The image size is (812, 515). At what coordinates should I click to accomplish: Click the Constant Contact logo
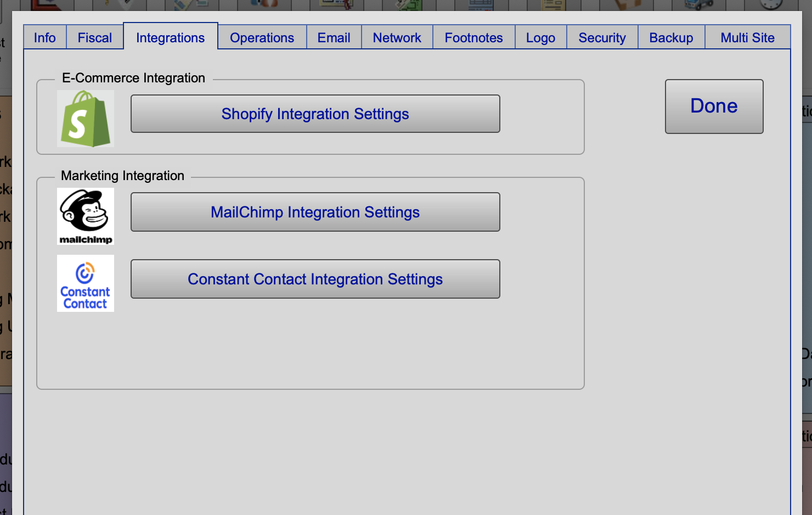pos(86,283)
